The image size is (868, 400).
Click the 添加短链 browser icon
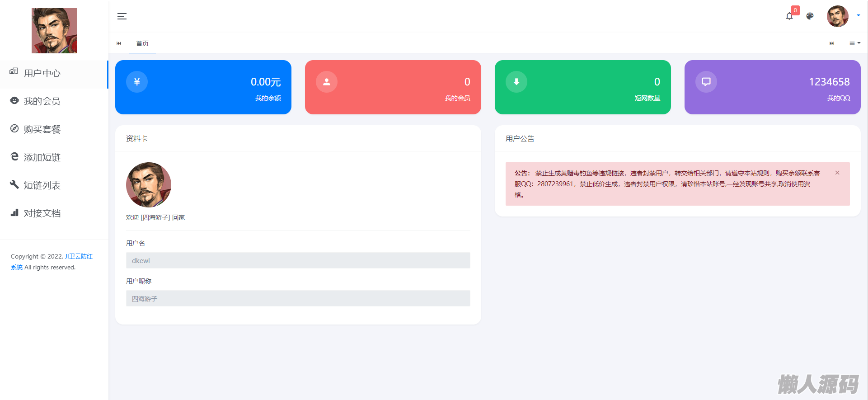14,156
